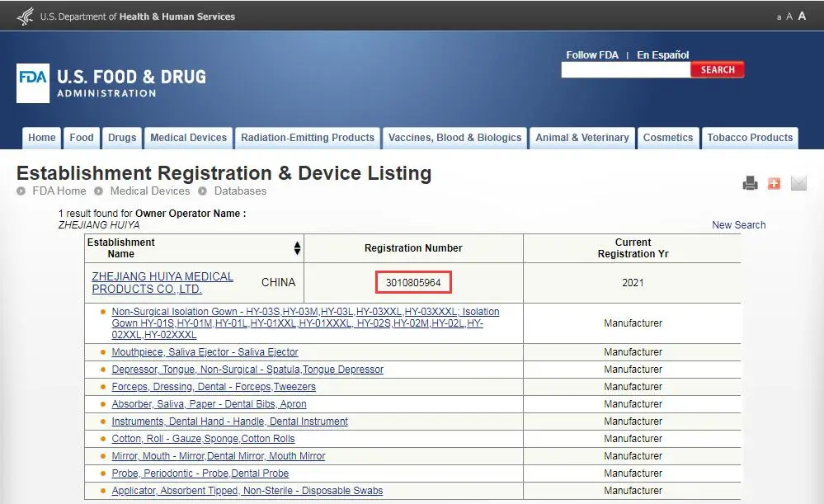Screen dimensions: 824x504
Task: Click the Registration Number column header
Action: 413,248
